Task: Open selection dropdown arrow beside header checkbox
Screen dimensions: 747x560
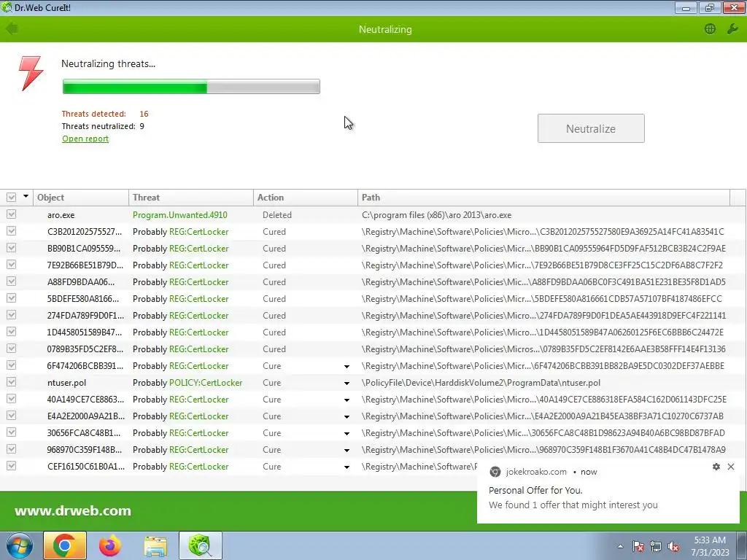Action: click(26, 196)
